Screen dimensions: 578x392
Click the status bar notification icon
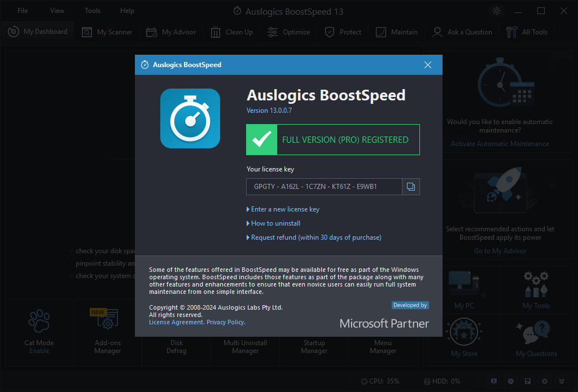click(x=493, y=381)
